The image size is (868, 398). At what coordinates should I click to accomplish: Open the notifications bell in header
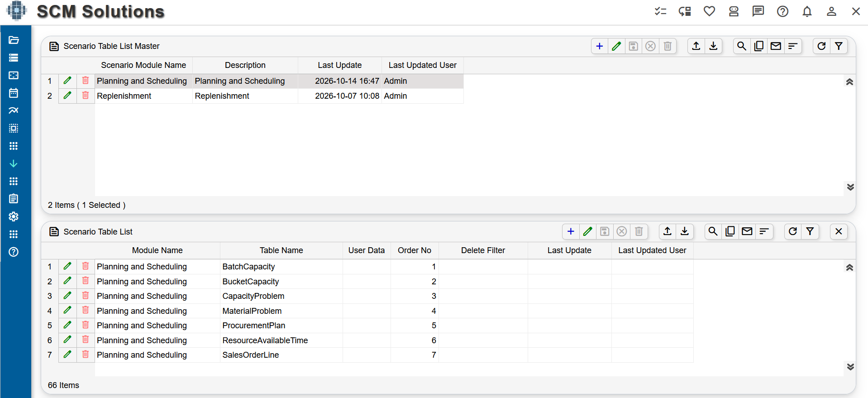click(x=807, y=11)
